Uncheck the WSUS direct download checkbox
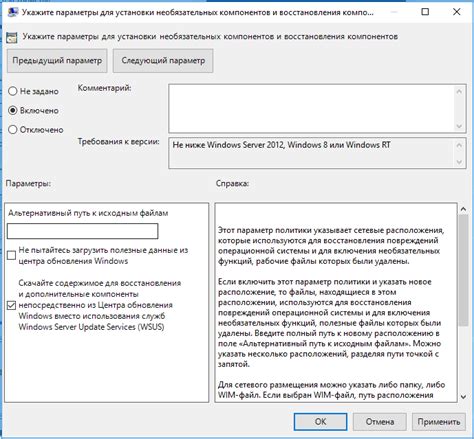The image size is (474, 439). (11, 305)
